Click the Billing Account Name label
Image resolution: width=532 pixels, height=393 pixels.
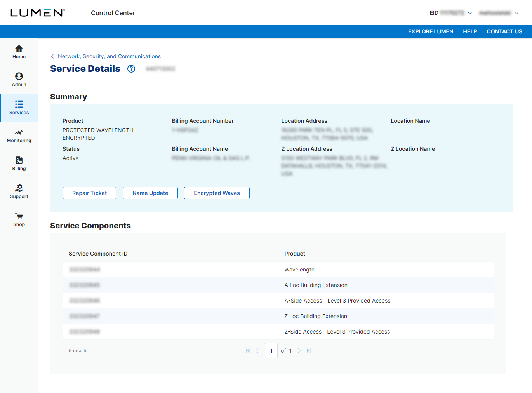(200, 149)
